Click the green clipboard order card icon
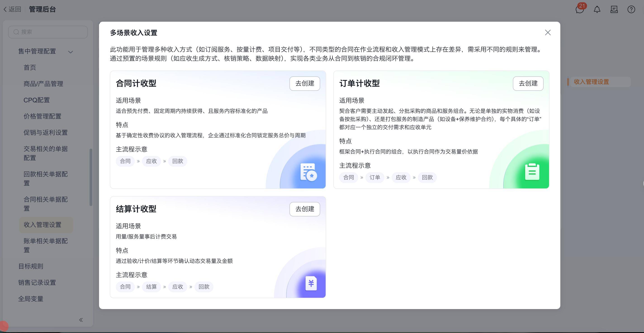The height and width of the screenshot is (333, 644). click(532, 172)
